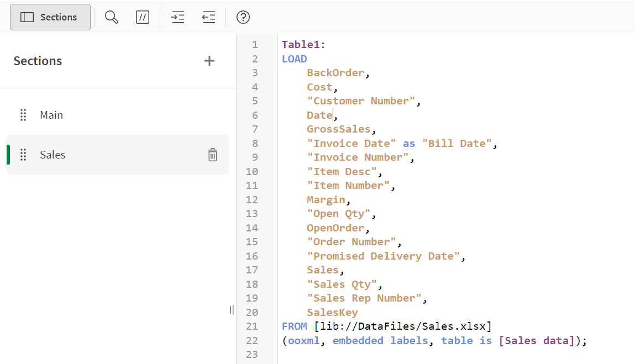Click "embedded labels" in line 22
Image resolution: width=635 pixels, height=364 pixels.
[380, 340]
